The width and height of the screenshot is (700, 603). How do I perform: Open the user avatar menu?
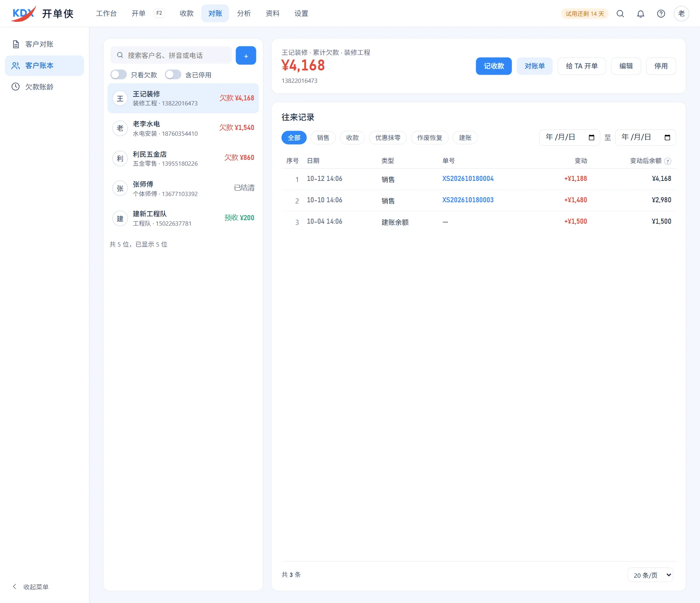pyautogui.click(x=681, y=14)
